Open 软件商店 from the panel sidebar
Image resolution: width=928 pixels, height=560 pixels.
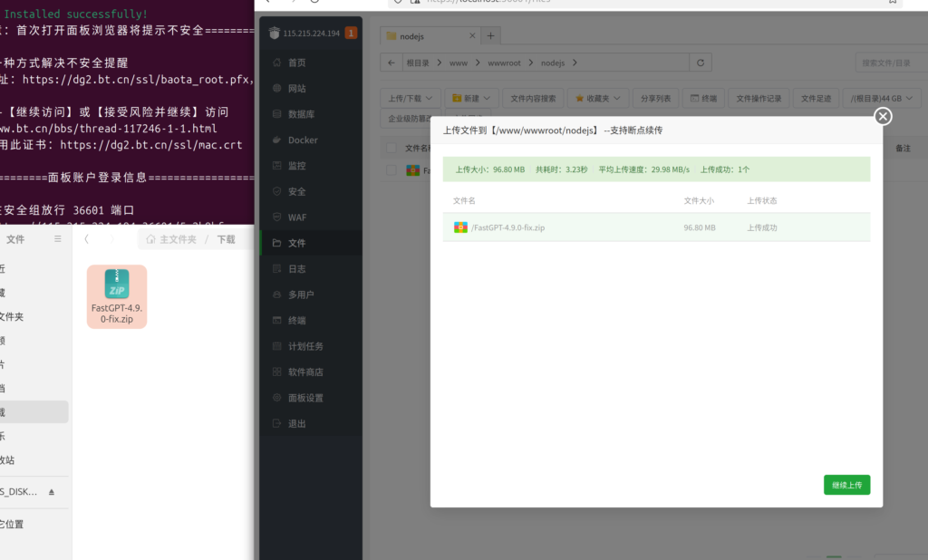click(x=305, y=372)
